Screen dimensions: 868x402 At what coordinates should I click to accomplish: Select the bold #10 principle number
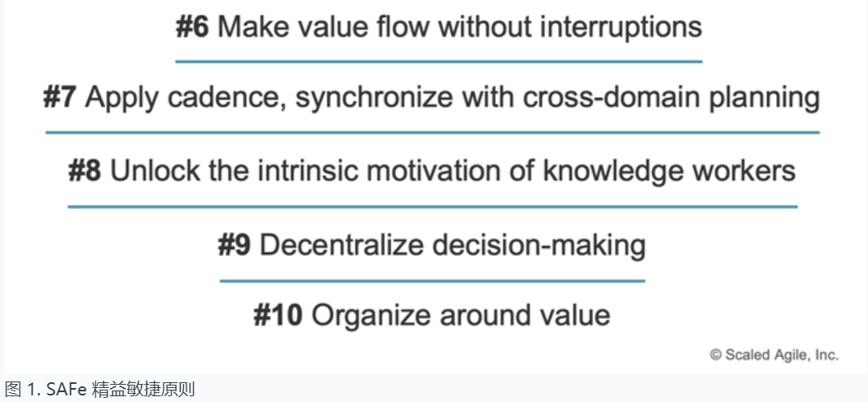point(278,316)
